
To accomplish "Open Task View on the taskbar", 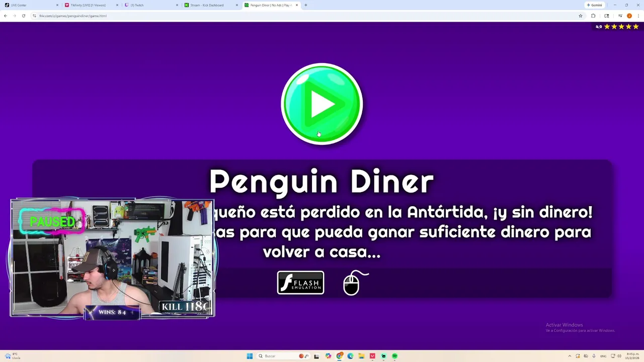I will pos(316,356).
